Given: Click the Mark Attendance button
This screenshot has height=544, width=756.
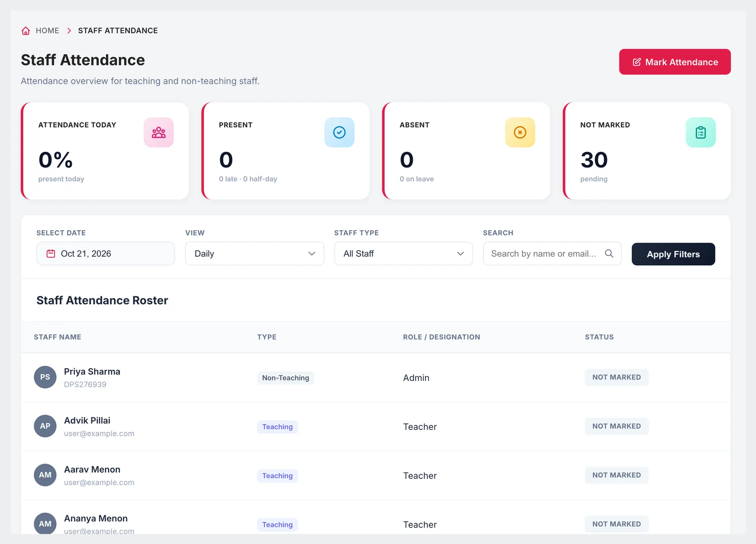Looking at the screenshot, I should coord(675,62).
